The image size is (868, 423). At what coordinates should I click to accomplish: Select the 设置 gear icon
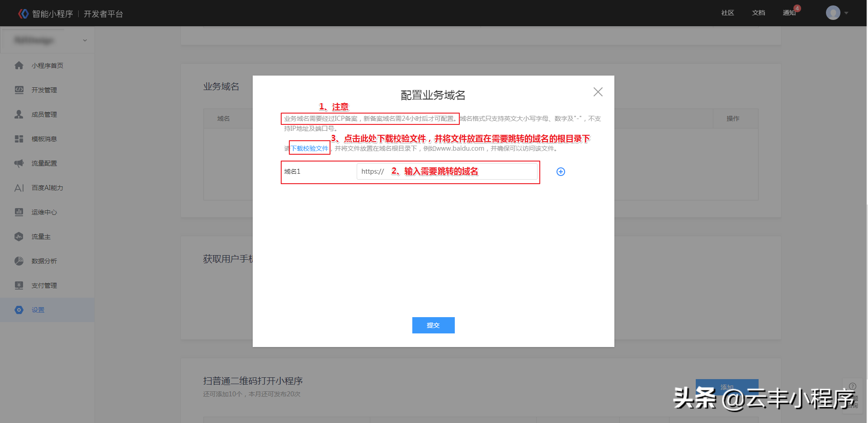(x=19, y=309)
